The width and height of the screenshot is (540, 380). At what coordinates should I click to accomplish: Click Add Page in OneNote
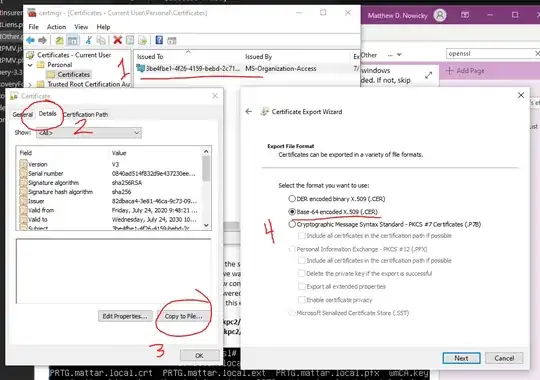[x=465, y=71]
